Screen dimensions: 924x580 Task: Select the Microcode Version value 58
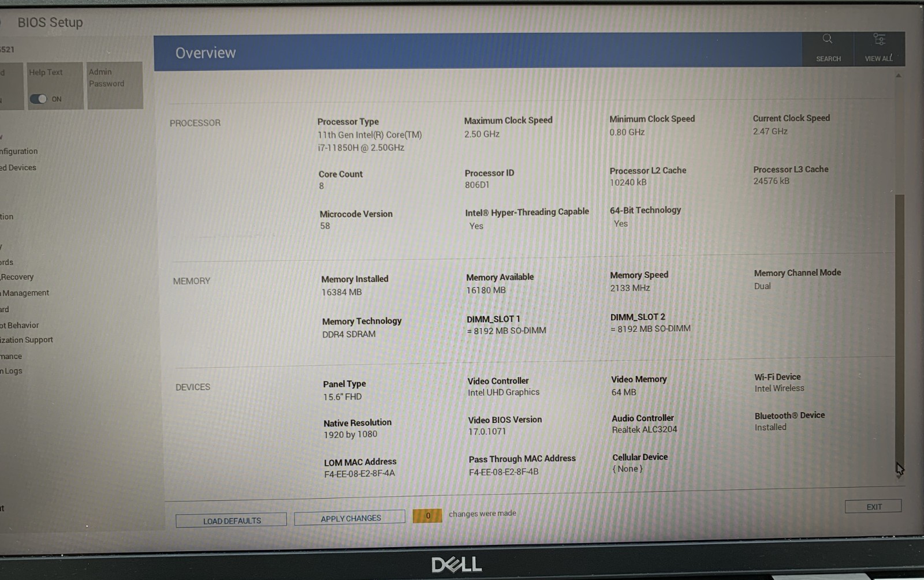(x=325, y=226)
